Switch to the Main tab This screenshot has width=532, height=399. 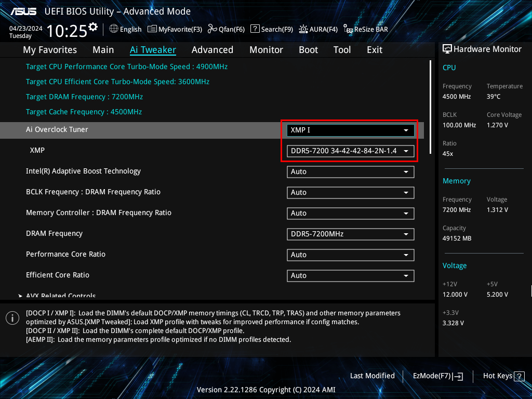(103, 50)
